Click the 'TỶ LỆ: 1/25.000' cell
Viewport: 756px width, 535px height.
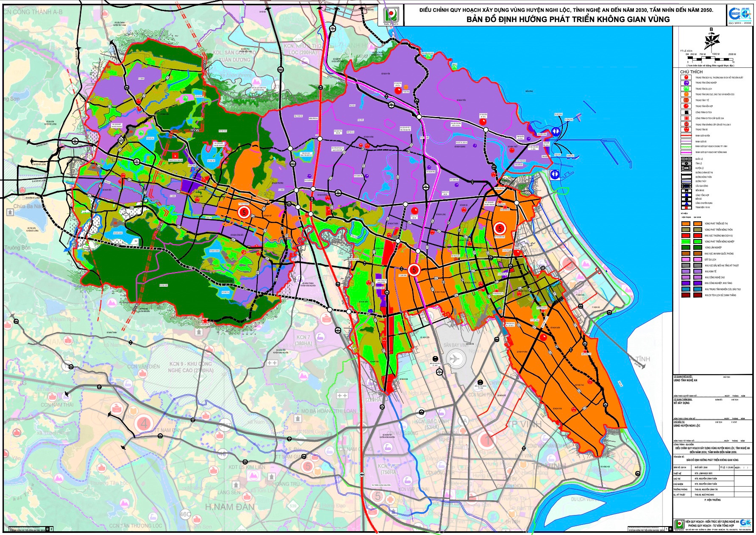point(726,468)
